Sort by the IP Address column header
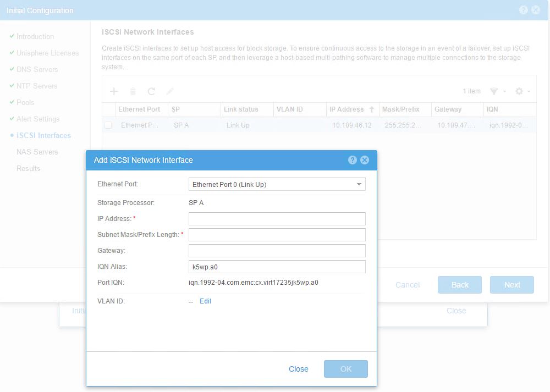 tap(346, 109)
